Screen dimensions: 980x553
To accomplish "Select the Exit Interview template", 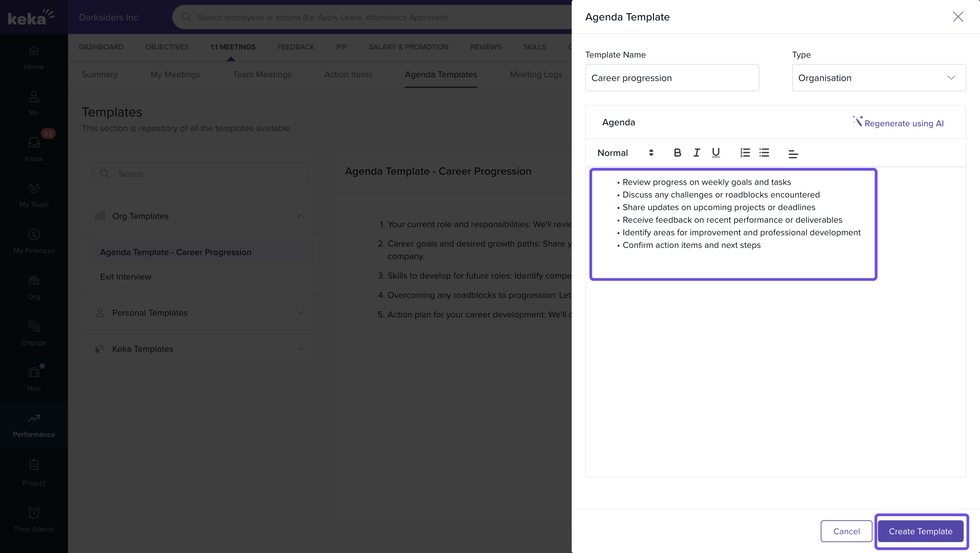I will click(126, 277).
